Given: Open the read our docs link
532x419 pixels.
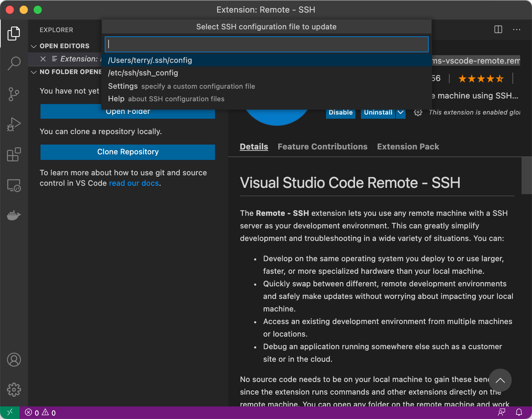Looking at the screenshot, I should tap(134, 183).
